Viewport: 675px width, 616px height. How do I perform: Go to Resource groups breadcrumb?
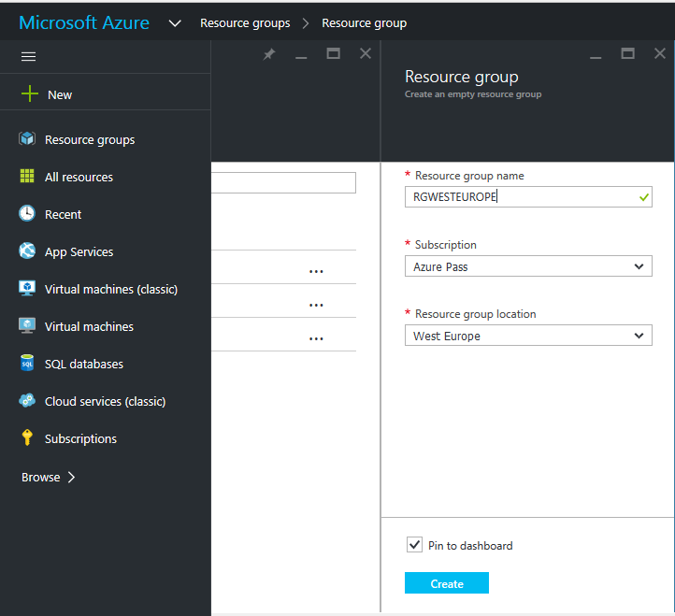coord(245,23)
